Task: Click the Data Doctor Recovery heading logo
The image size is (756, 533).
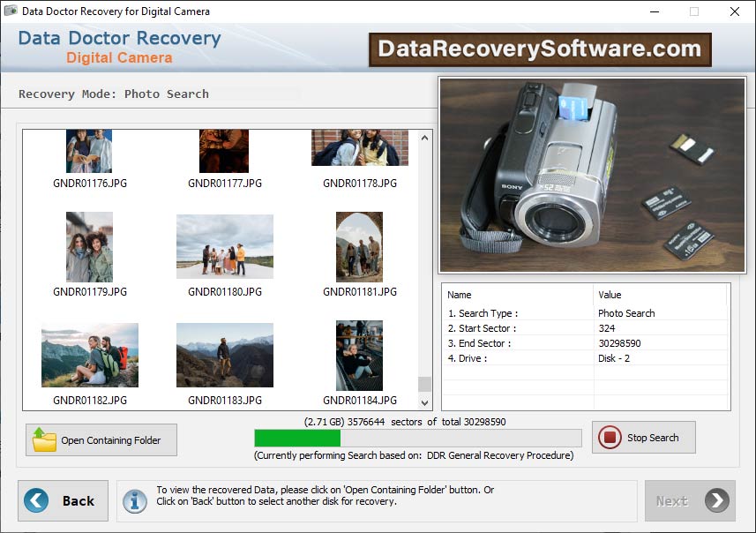Action: coord(119,46)
